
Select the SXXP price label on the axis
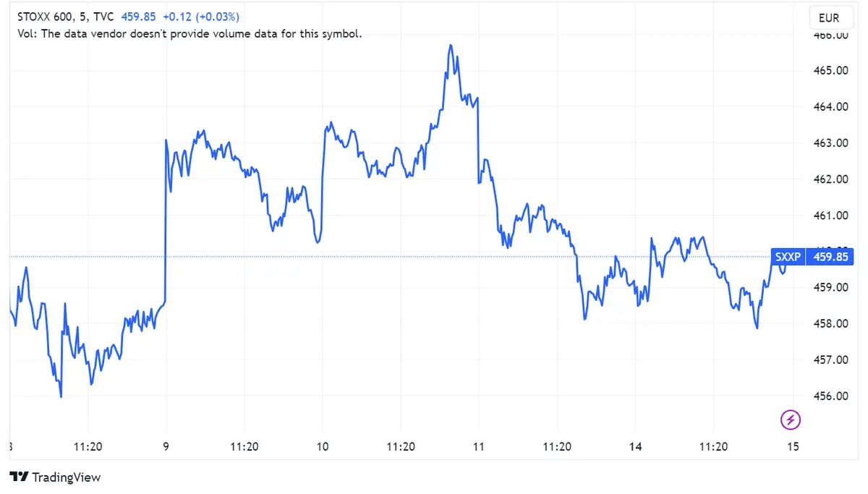788,257
